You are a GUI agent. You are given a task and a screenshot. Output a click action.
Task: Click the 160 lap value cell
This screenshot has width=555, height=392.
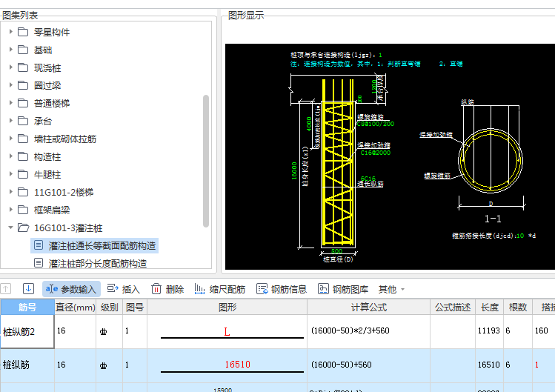pos(543,330)
